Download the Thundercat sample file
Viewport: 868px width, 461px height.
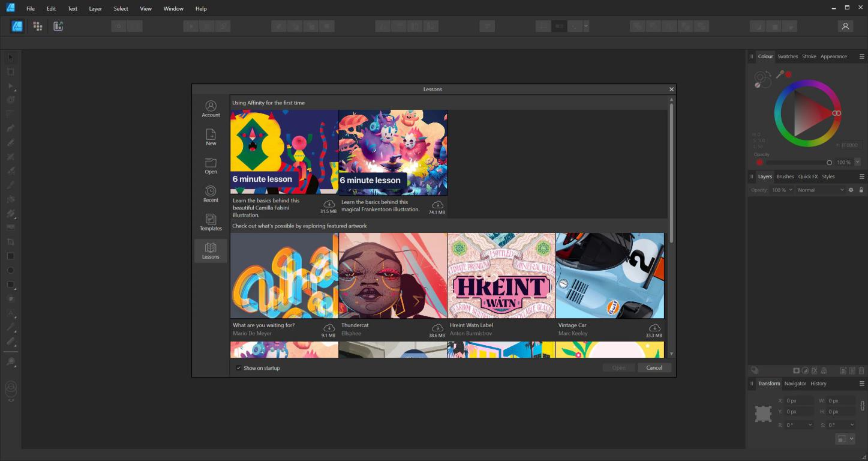[x=437, y=328]
